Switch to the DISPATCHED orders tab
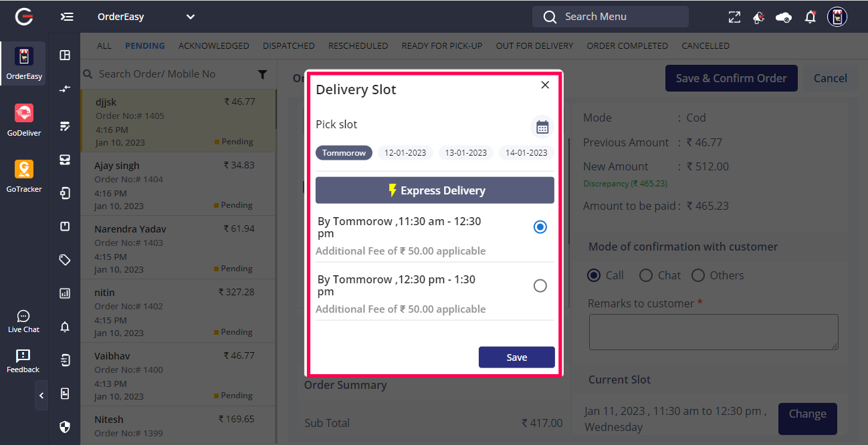The image size is (868, 445). (288, 46)
